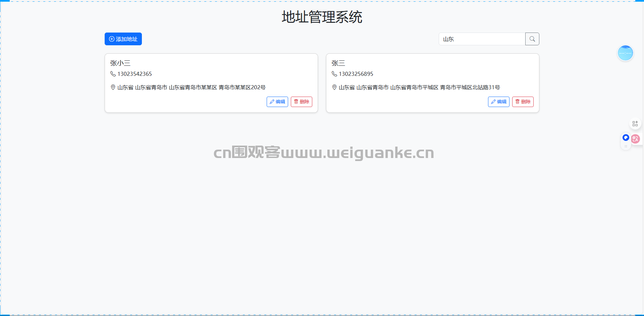Open the grid apps sidebar icon
644x316 pixels.
tap(635, 124)
